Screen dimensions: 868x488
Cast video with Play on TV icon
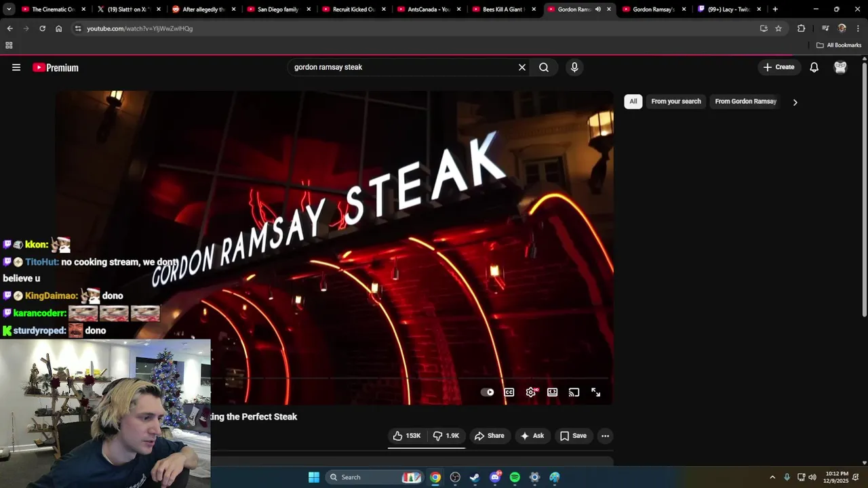tap(574, 392)
